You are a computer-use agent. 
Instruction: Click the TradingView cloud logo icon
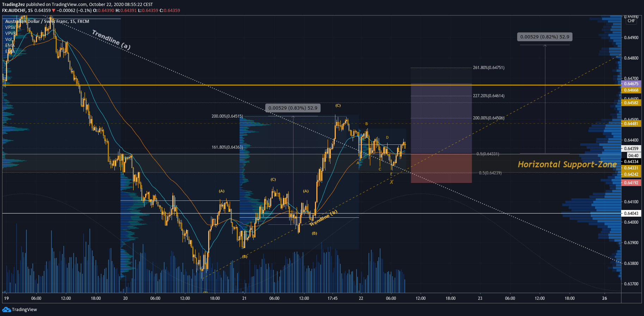(x=6, y=309)
